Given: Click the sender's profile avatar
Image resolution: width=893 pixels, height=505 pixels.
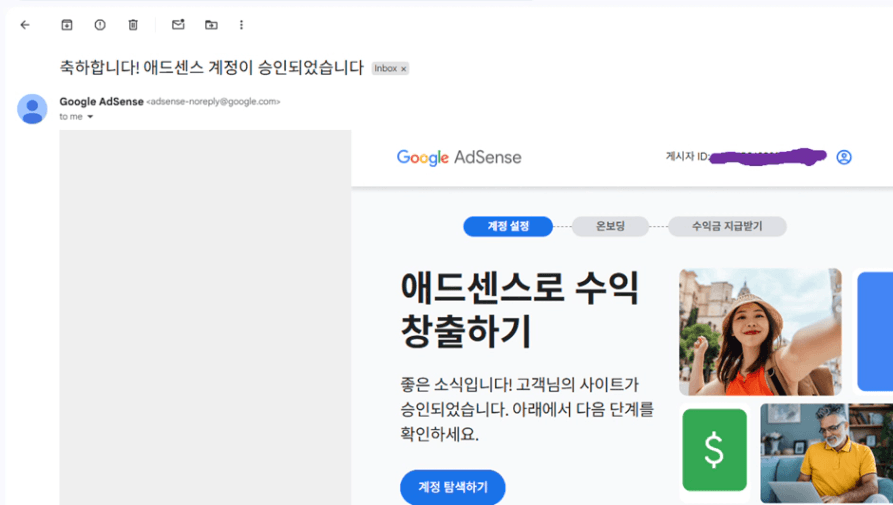Looking at the screenshot, I should point(32,109).
